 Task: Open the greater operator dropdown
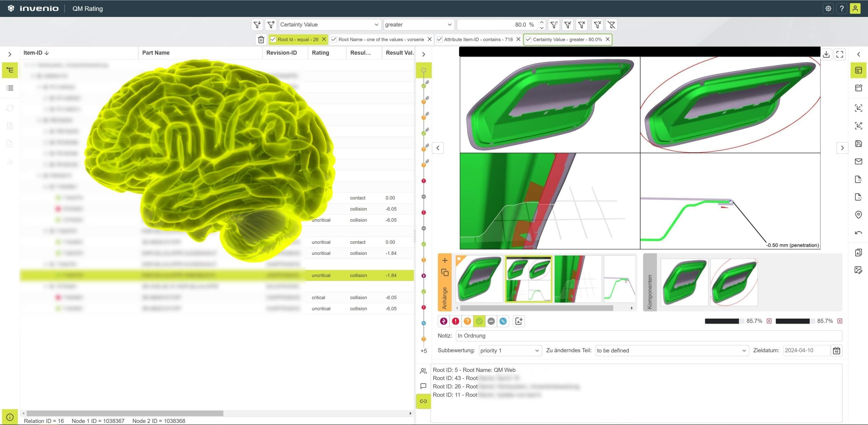(418, 24)
